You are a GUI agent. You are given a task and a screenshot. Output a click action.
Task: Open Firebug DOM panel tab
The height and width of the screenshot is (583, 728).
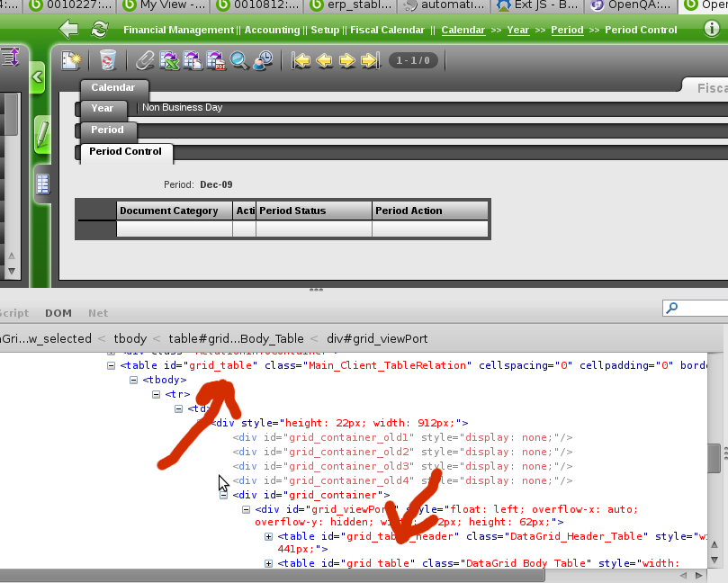click(58, 313)
